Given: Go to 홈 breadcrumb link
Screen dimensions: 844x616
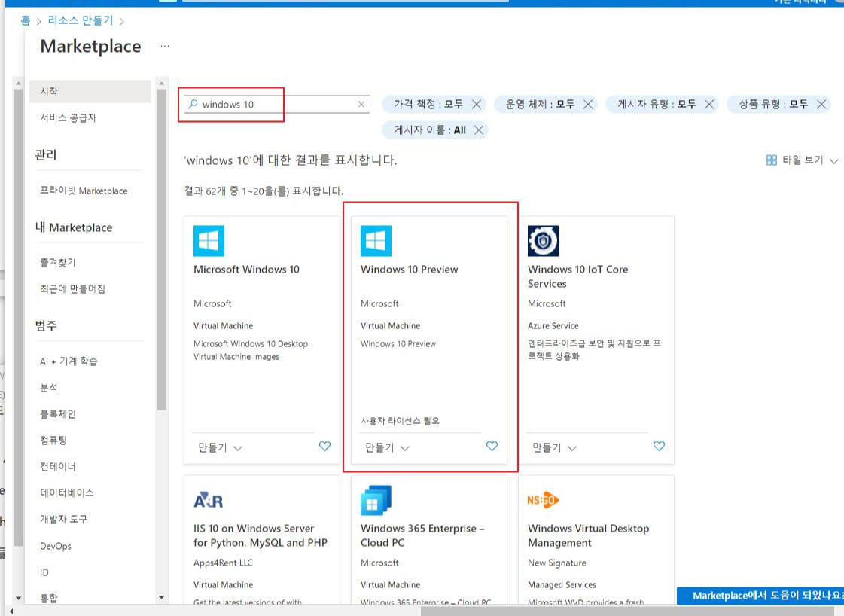Looking at the screenshot, I should coord(26,20).
